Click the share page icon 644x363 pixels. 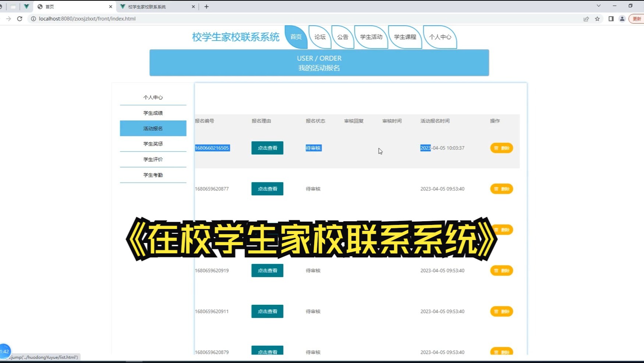click(x=586, y=19)
